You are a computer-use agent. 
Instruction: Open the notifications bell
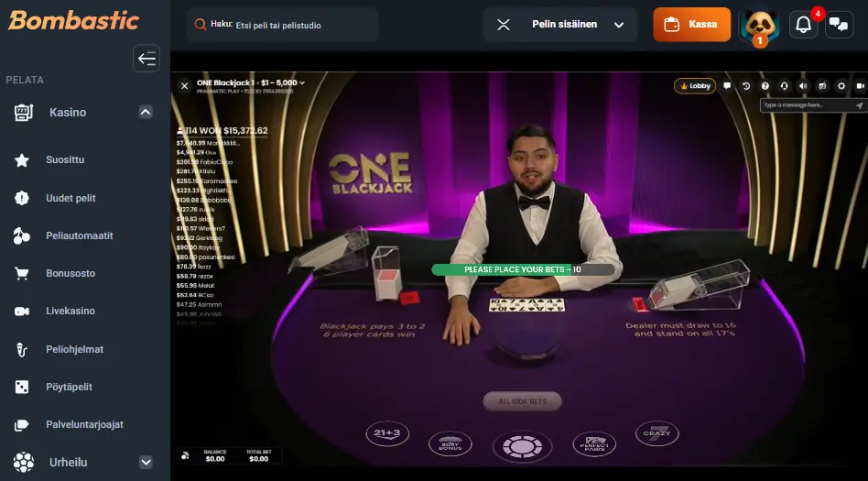click(803, 25)
